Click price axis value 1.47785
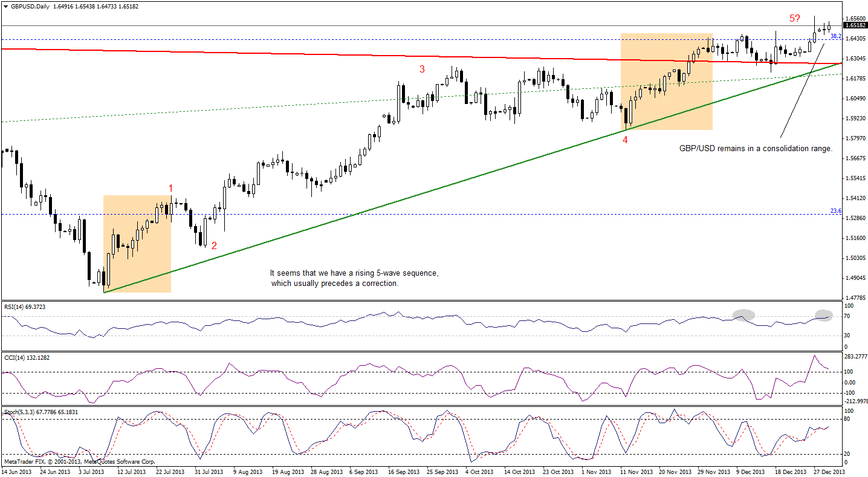Screen dimensions: 868x477 (x=855, y=298)
